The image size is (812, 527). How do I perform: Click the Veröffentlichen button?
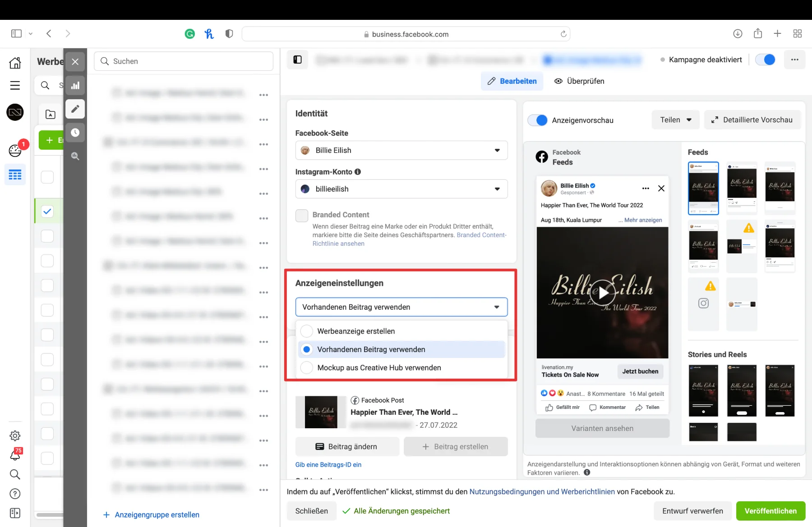(x=770, y=511)
